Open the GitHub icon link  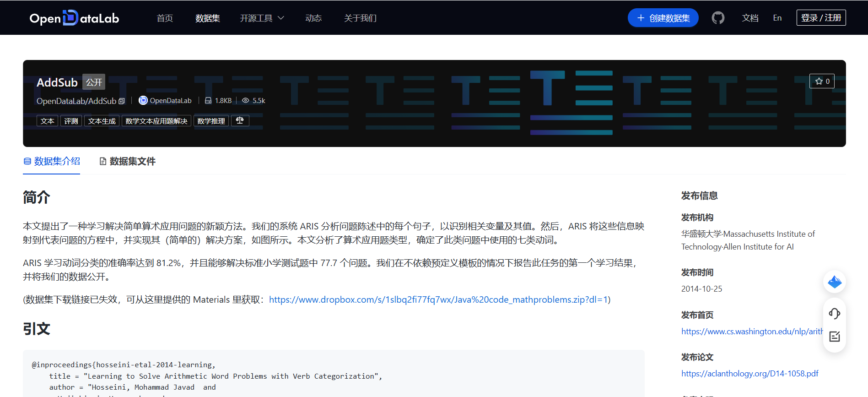coord(718,18)
